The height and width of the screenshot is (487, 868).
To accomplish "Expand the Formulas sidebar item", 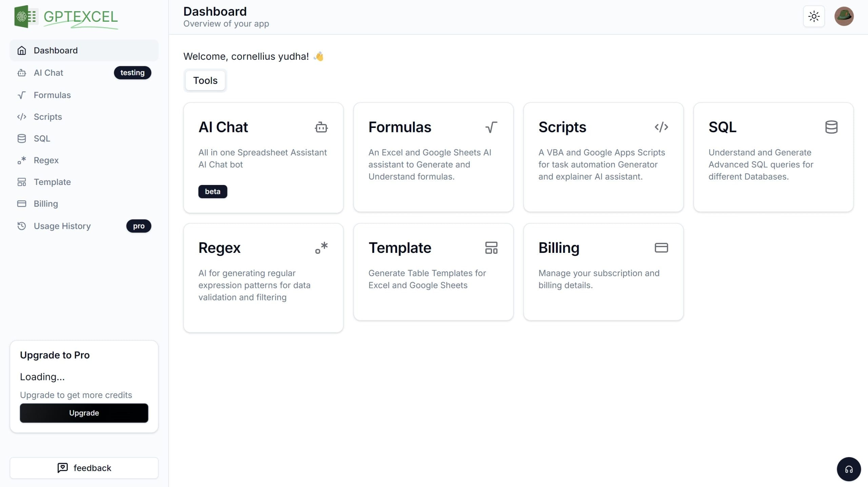I will [x=52, y=94].
